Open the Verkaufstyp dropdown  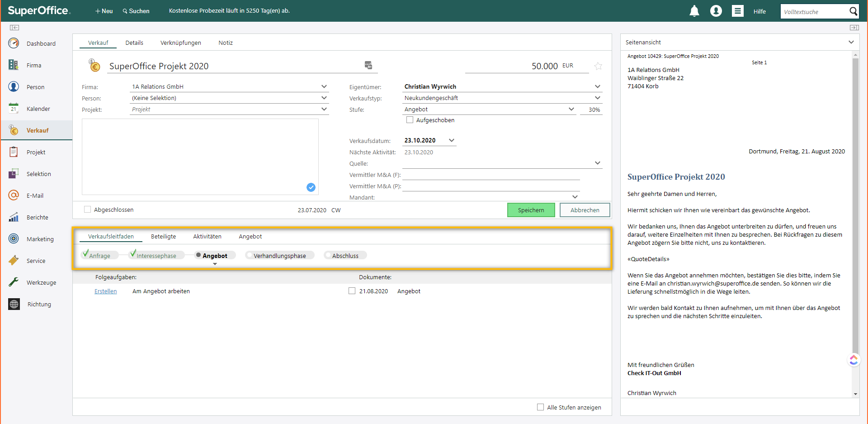[x=597, y=98]
